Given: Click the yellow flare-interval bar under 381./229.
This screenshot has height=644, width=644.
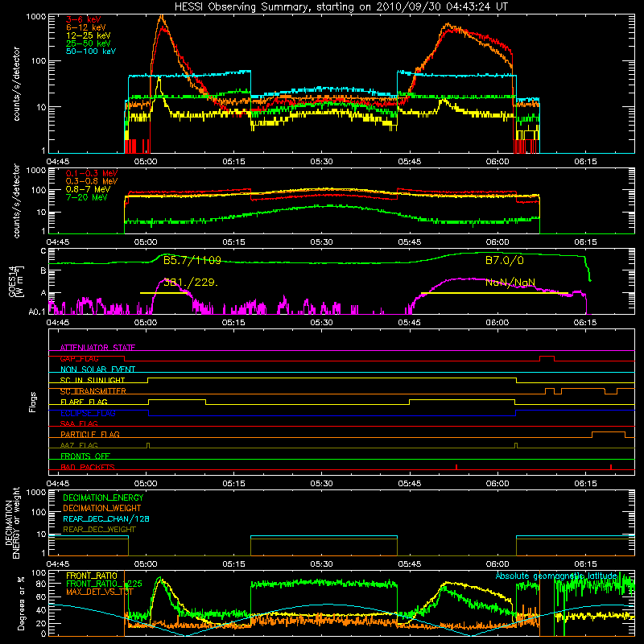Looking at the screenshot, I should pos(163,293).
